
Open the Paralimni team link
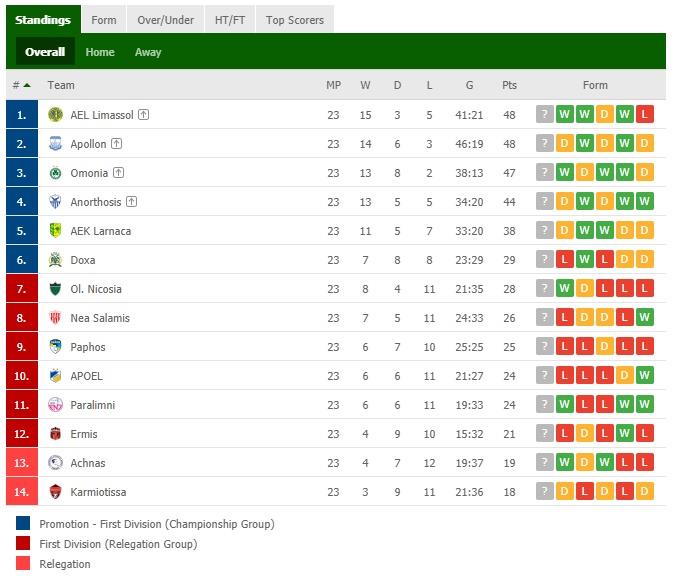(x=93, y=405)
